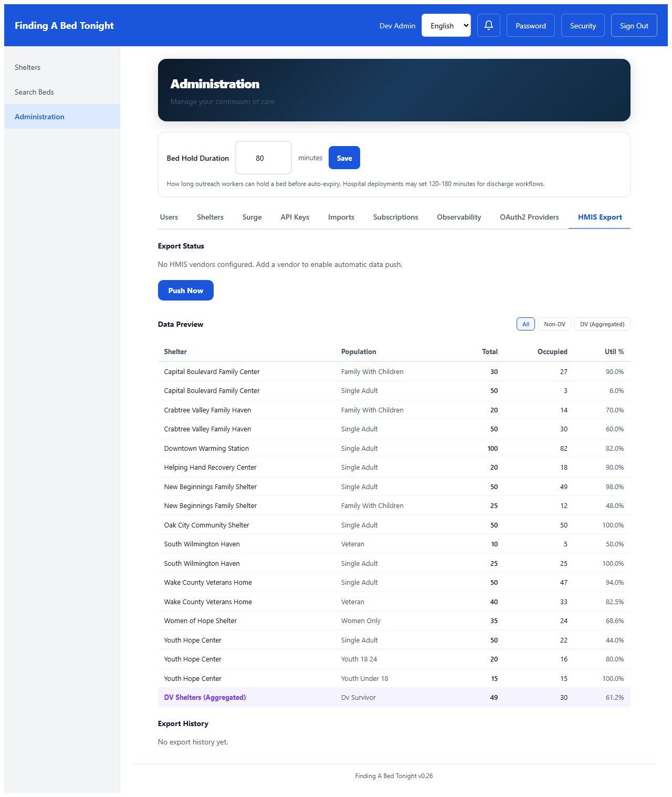Toggle the DV (Aggregated) filter

click(x=602, y=324)
